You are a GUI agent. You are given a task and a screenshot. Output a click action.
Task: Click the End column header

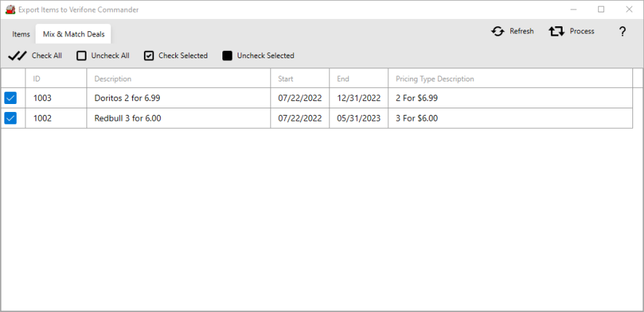click(343, 79)
